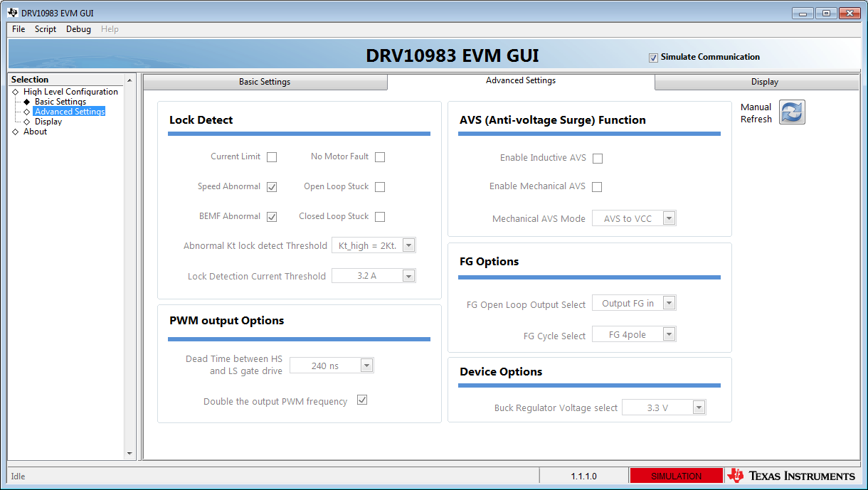Click the Manual Refresh label

click(x=756, y=113)
